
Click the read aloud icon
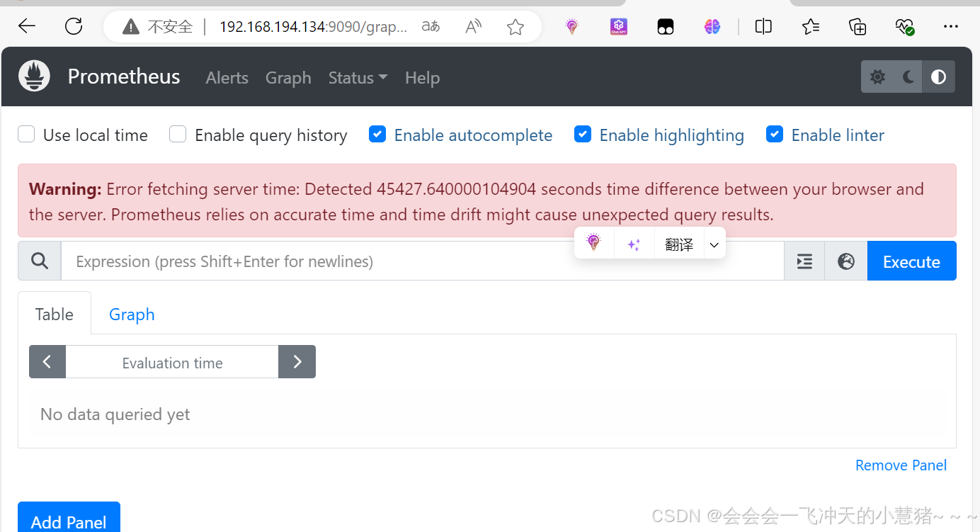coord(473,27)
